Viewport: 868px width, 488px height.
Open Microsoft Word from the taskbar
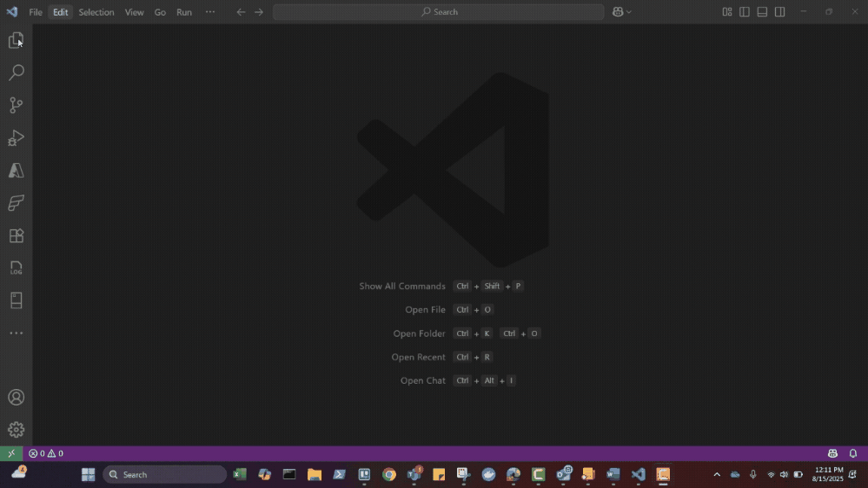pos(613,474)
